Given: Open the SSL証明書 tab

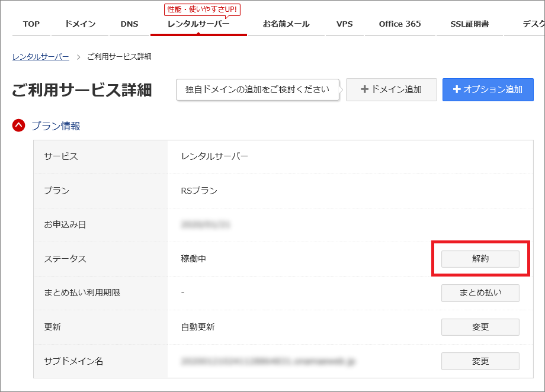Looking at the screenshot, I should click(x=469, y=24).
